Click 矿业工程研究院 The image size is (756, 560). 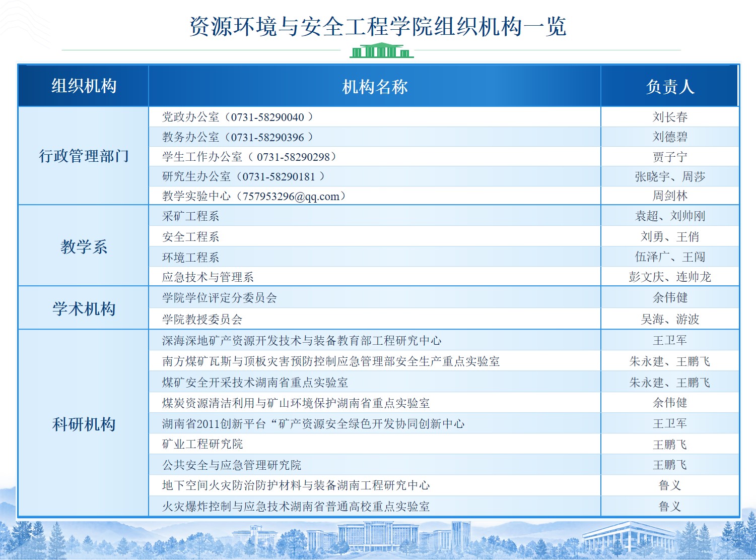pyautogui.click(x=202, y=444)
